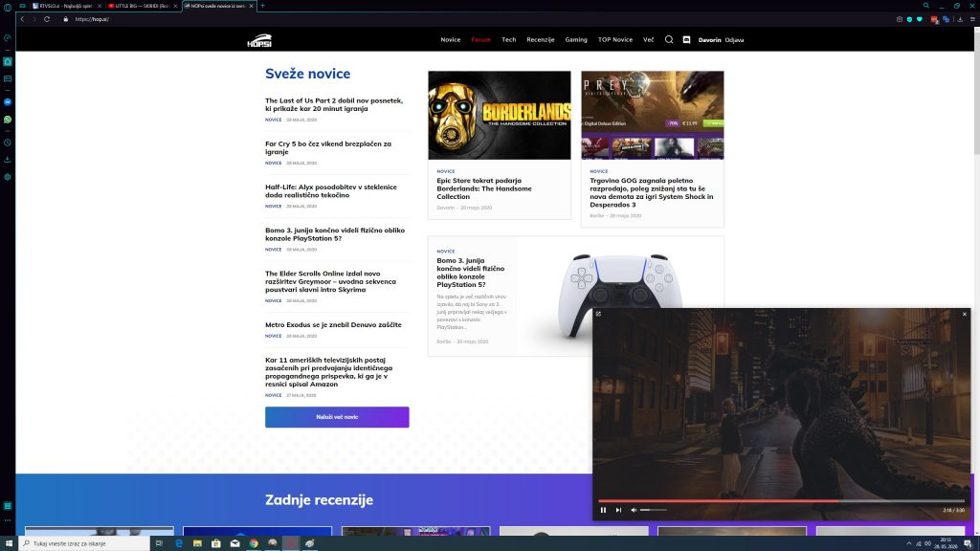Open Elder Scrolls Online Greymoor article
Image resolution: width=980 pixels, height=551 pixels.
point(330,281)
